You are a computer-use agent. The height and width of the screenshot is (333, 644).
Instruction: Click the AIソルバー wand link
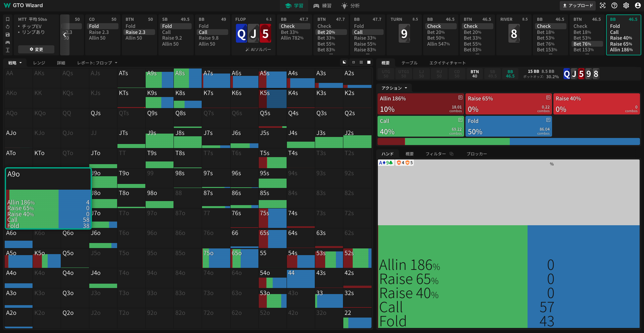tap(258, 50)
